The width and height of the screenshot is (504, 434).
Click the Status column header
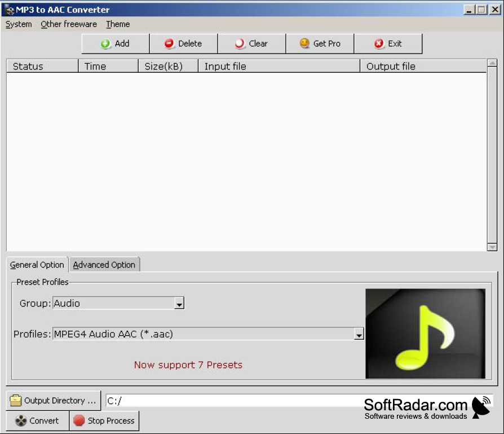[42, 66]
